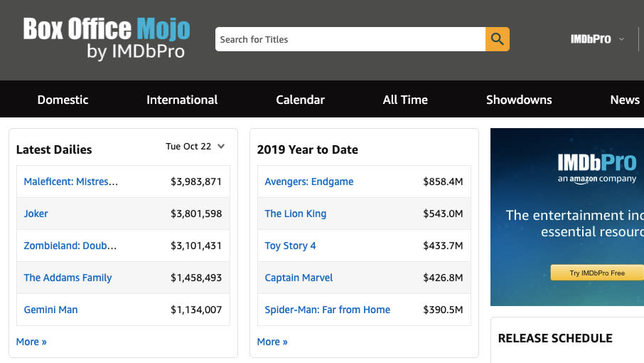Viewport: 644px width, 363px height.
Task: Click the Avengers: Endgame title link
Action: [308, 181]
